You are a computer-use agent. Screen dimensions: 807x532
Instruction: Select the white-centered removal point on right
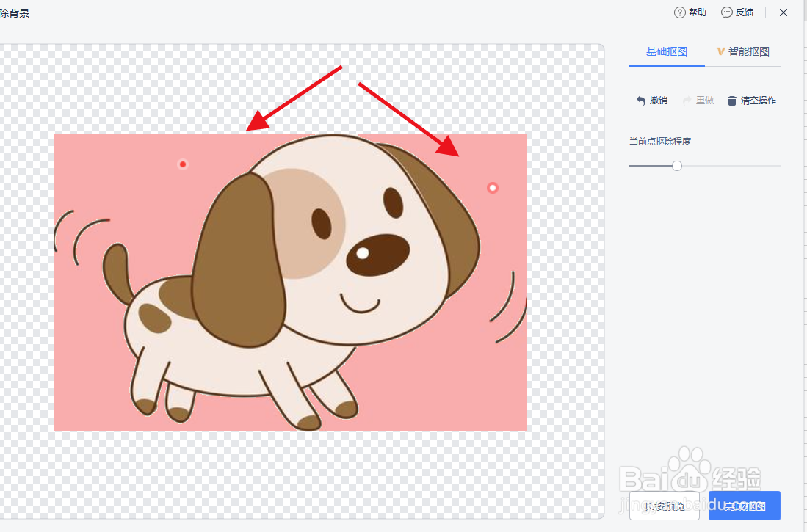tap(492, 188)
